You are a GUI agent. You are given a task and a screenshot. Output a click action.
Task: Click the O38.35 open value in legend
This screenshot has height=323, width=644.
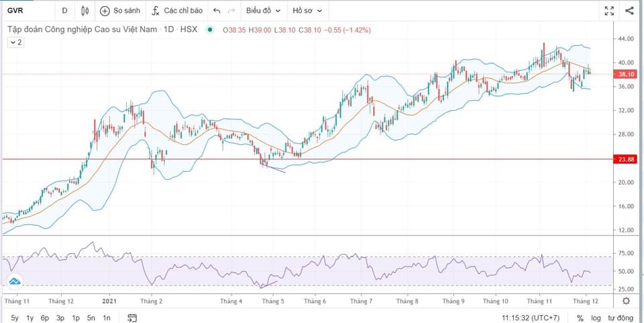tap(235, 30)
